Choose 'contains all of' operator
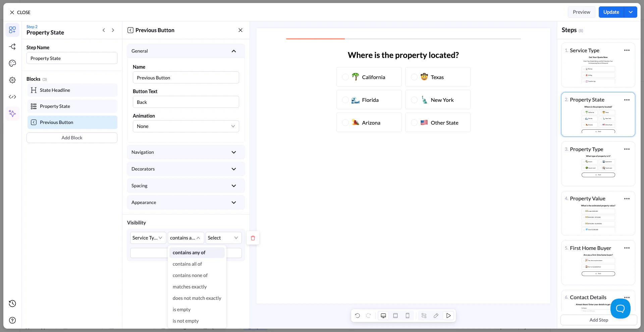Screen dimensions: 644x332 (197, 264)
